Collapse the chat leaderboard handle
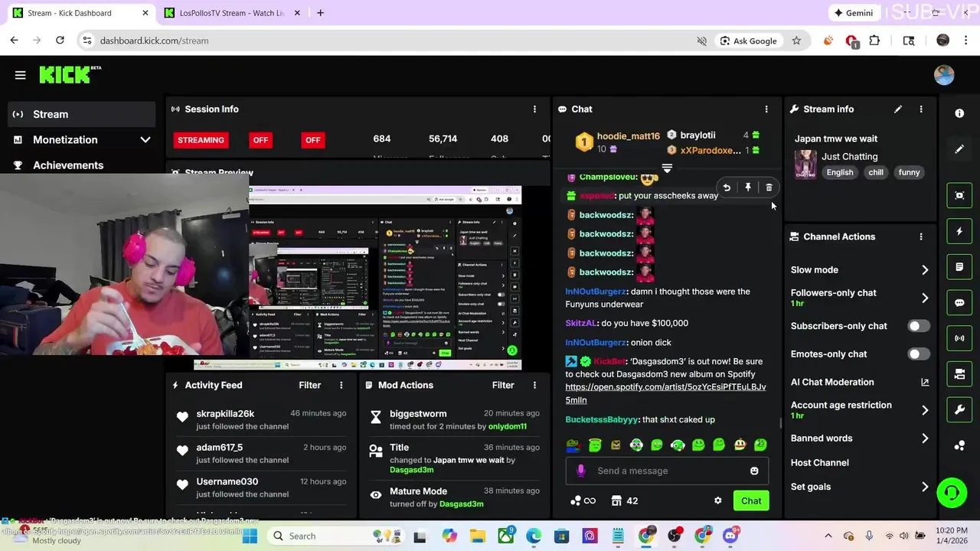The image size is (980, 551). click(667, 168)
